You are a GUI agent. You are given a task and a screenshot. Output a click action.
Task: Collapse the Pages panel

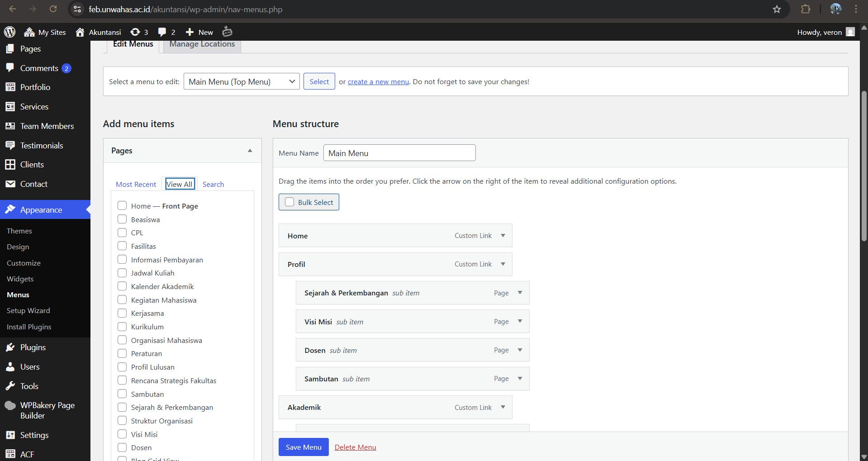click(x=250, y=151)
